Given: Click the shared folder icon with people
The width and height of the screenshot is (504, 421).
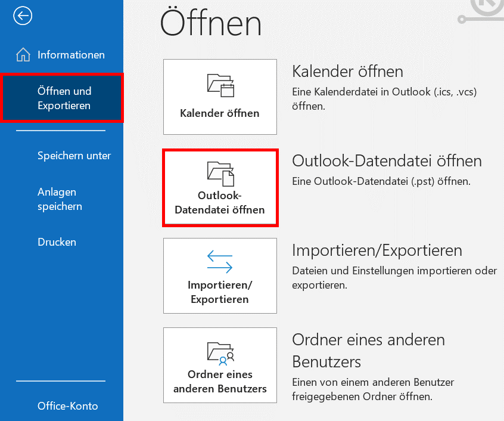Looking at the screenshot, I should point(220,354).
